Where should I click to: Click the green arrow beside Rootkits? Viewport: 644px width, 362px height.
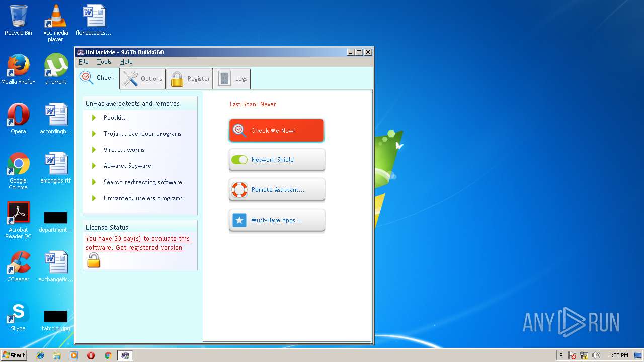click(94, 118)
